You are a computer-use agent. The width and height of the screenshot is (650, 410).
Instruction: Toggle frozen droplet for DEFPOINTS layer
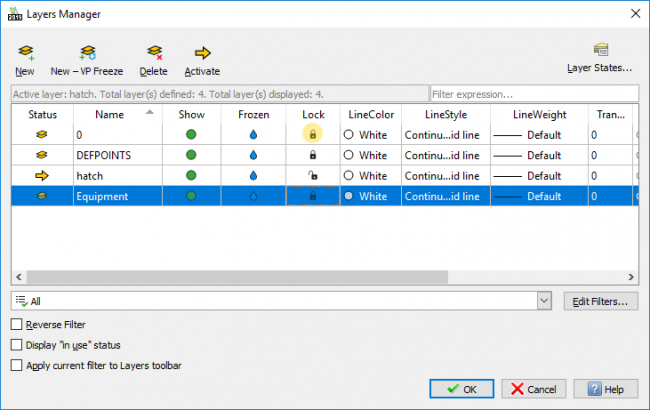click(x=253, y=155)
